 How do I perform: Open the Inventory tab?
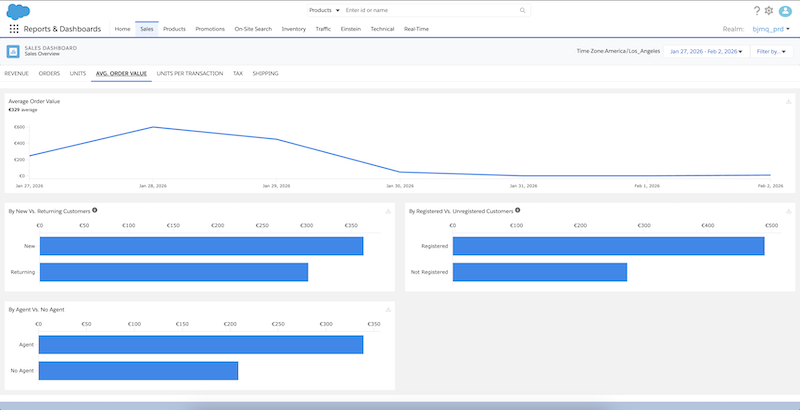click(x=294, y=29)
